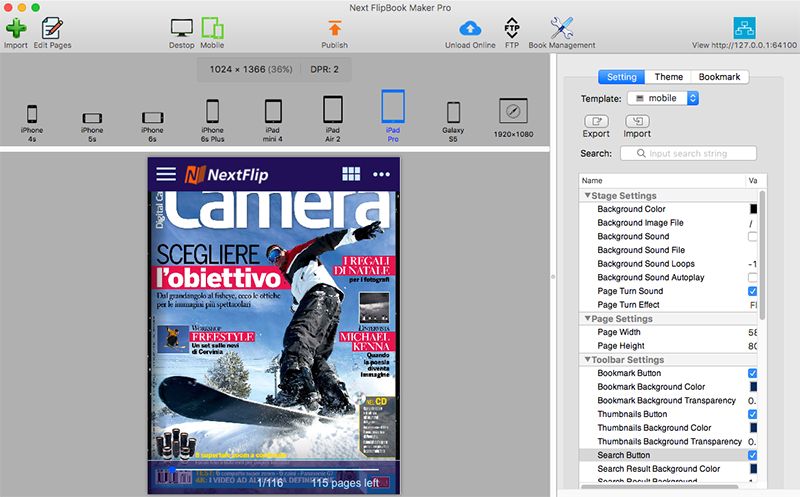The width and height of the screenshot is (800, 497).
Task: Click the three-dots more icon in preview
Action: (381, 174)
